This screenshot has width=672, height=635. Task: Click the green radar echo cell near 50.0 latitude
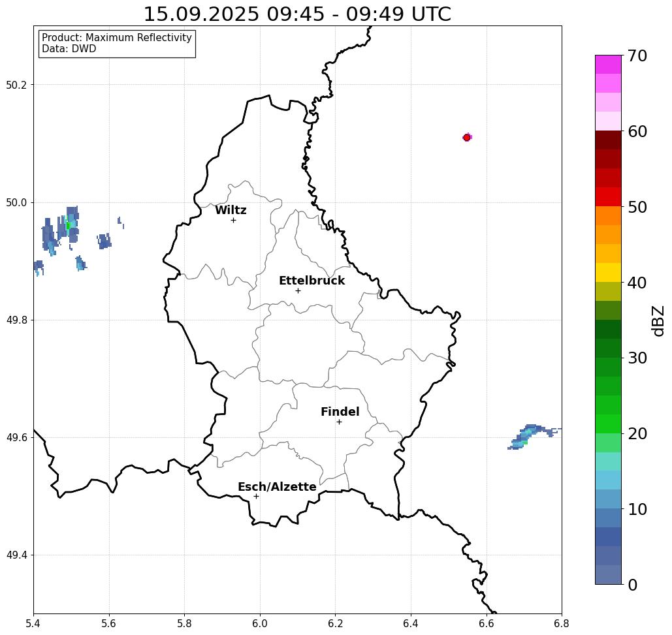[68, 225]
